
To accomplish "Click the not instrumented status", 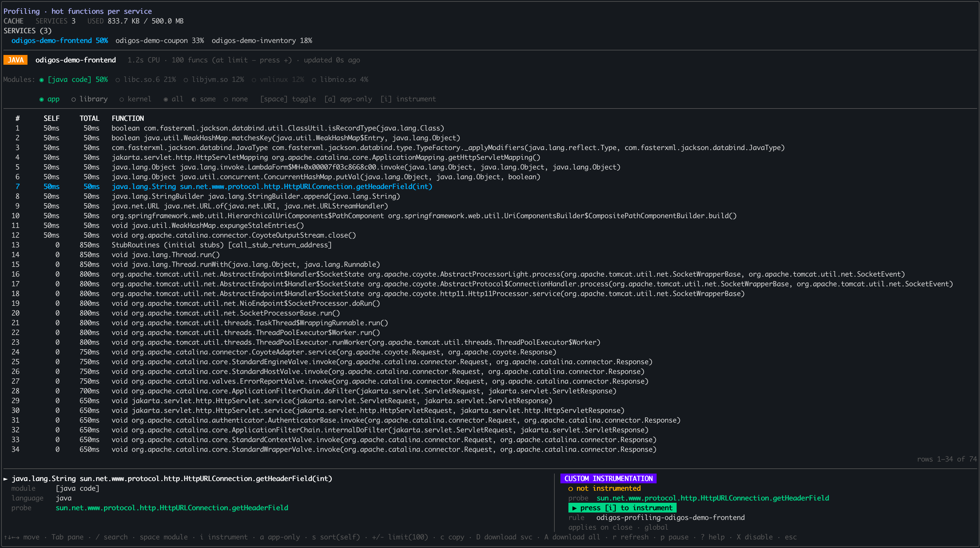I will coord(604,488).
